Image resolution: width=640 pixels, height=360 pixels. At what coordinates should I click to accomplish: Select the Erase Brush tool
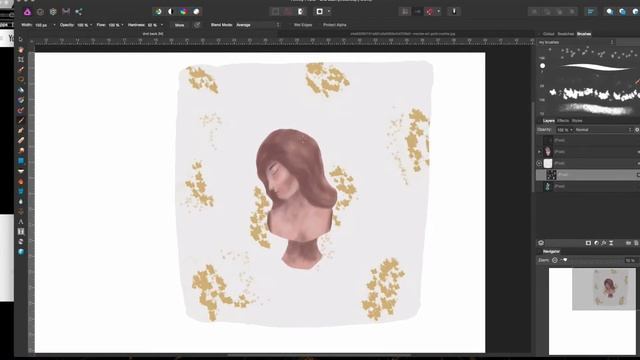[x=21, y=140]
